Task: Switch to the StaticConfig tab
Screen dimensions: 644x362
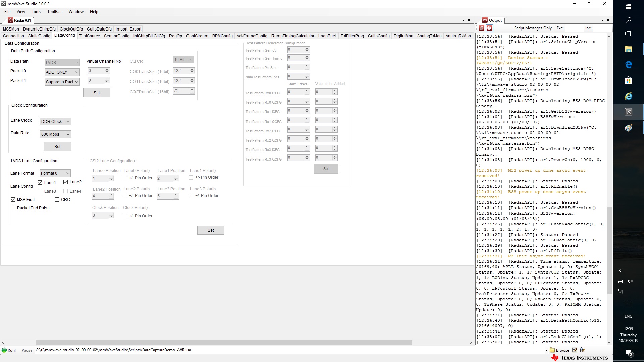Action: tap(39, 36)
